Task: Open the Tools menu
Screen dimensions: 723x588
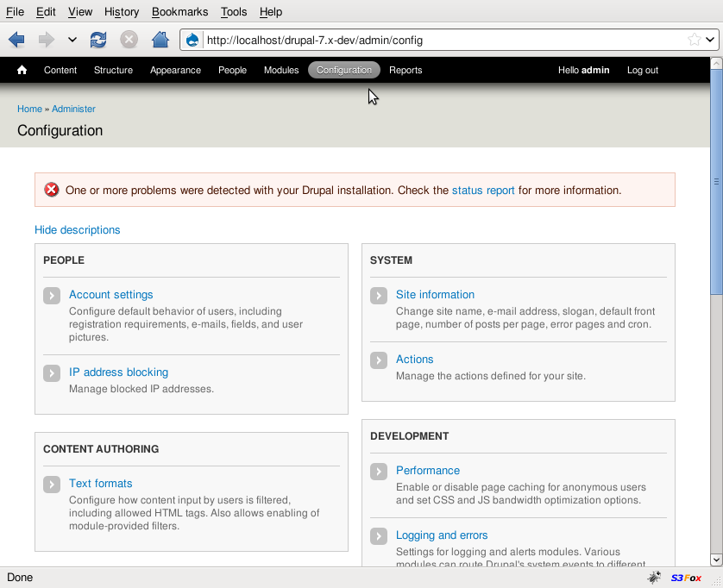Action: coord(233,12)
